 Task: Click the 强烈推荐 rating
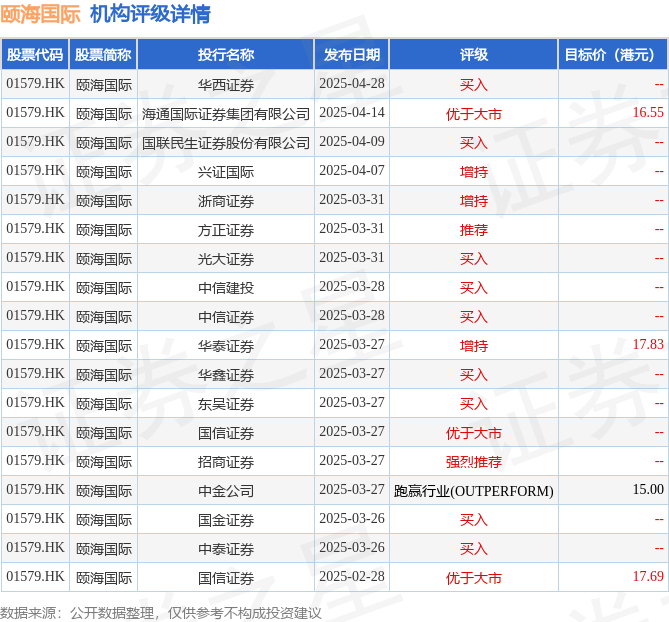point(474,462)
